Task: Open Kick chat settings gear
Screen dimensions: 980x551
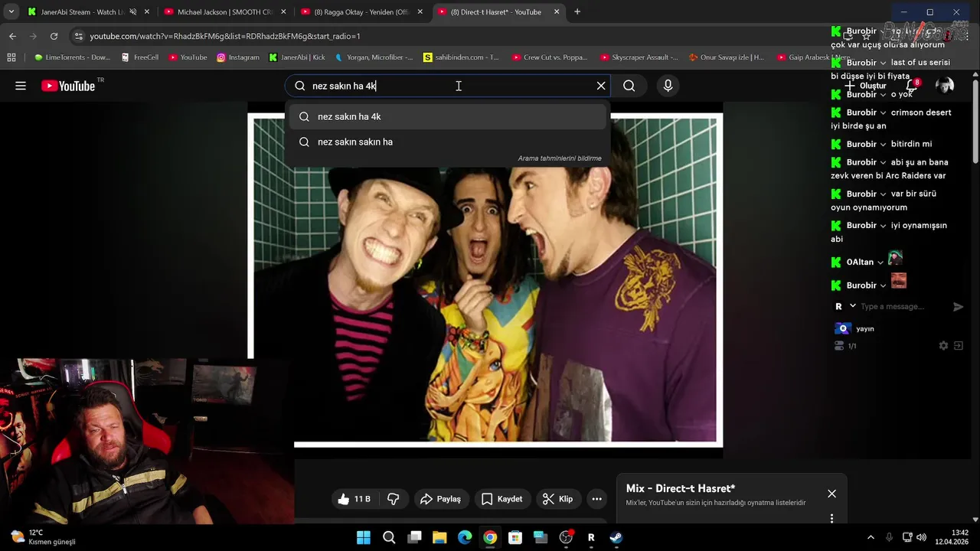Action: tap(943, 346)
